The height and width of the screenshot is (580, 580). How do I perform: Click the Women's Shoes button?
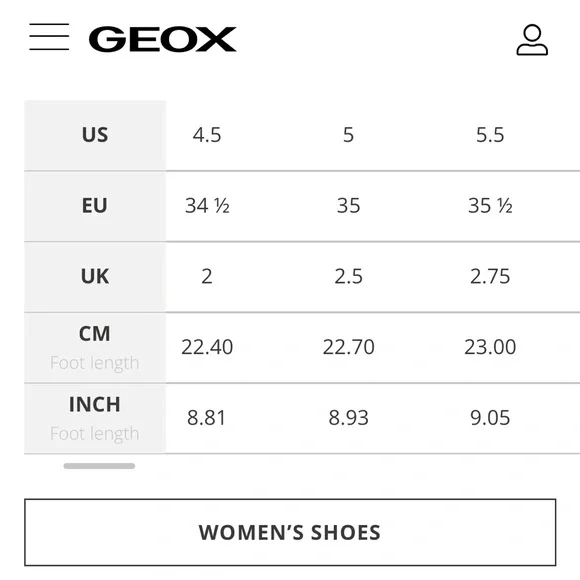click(290, 532)
